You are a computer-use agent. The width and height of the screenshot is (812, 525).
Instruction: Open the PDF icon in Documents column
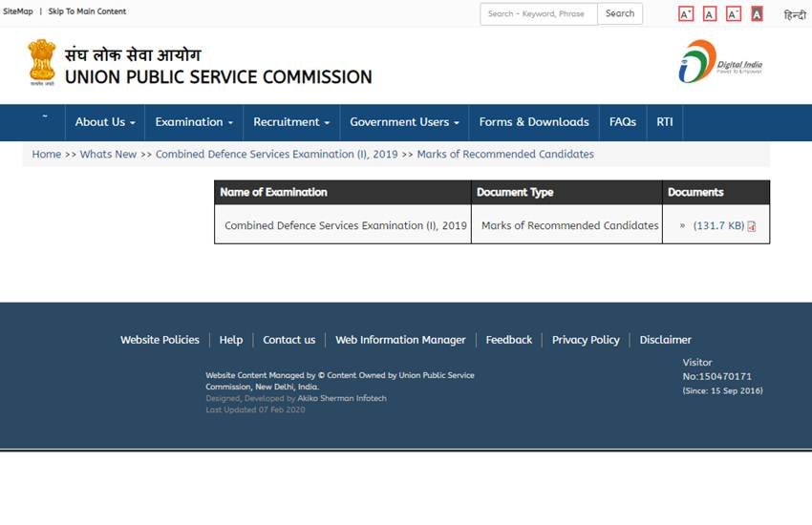tap(752, 226)
